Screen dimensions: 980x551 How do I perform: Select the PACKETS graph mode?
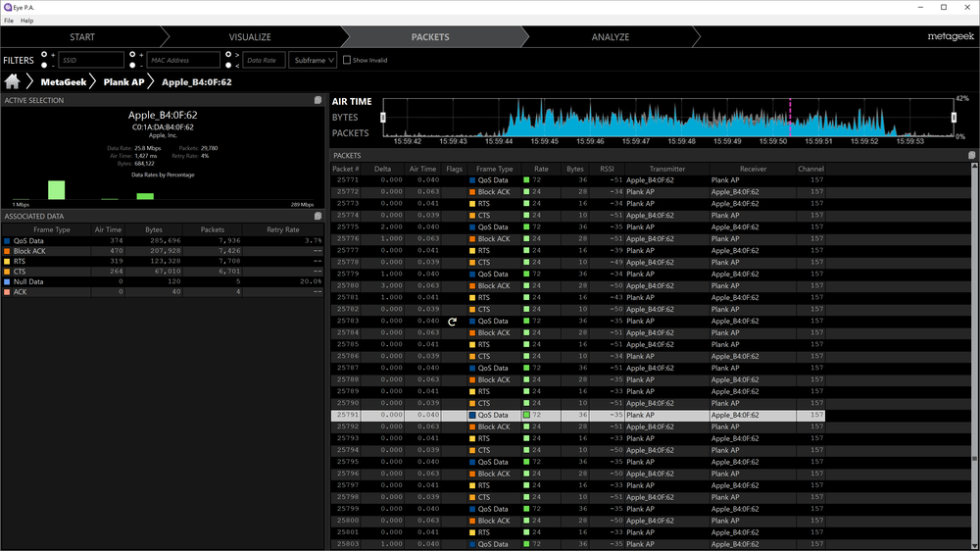pyautogui.click(x=351, y=133)
